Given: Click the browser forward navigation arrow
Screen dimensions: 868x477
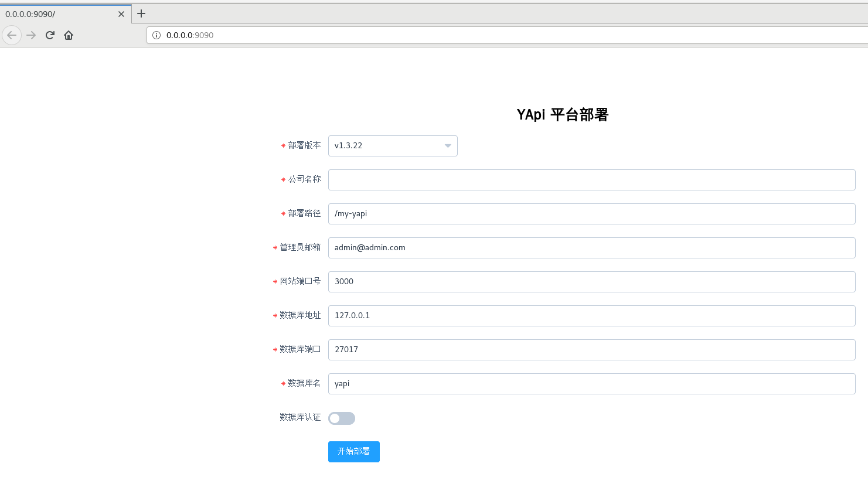Looking at the screenshot, I should coord(30,35).
